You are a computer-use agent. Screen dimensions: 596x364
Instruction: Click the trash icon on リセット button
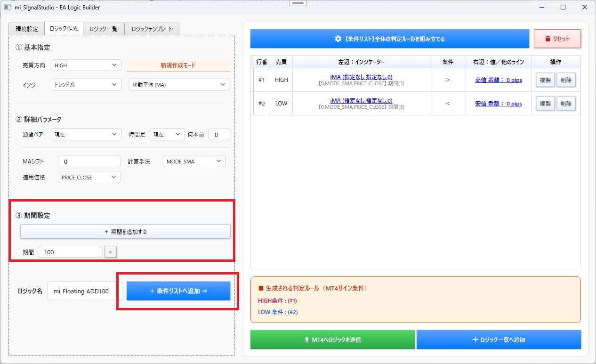point(548,39)
